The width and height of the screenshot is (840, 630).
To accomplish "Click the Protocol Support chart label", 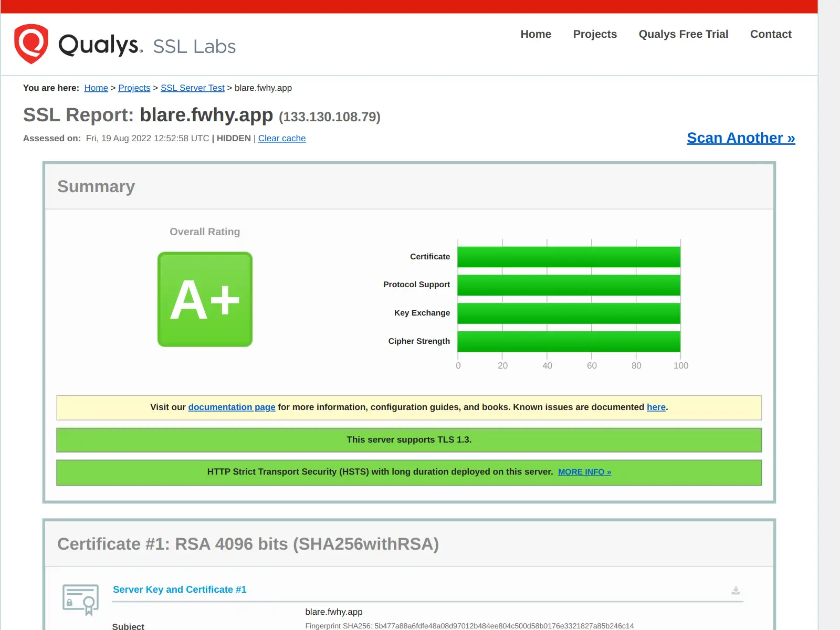I will click(x=416, y=285).
